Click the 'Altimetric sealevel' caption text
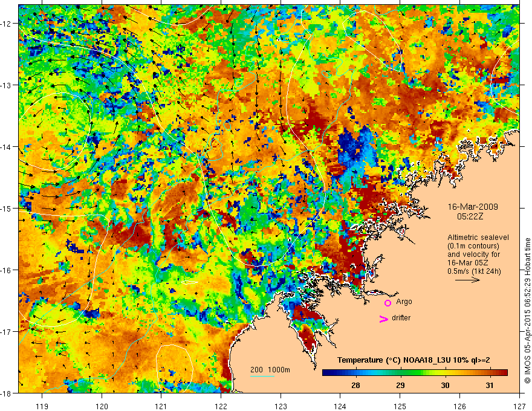 click(x=478, y=238)
